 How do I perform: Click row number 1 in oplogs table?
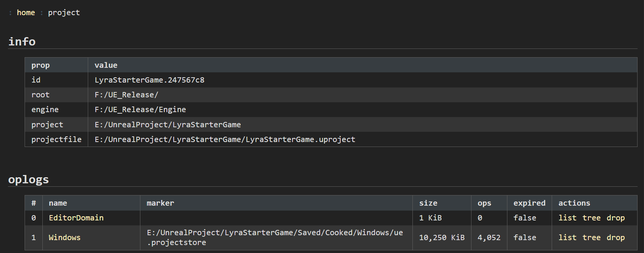[34, 237]
